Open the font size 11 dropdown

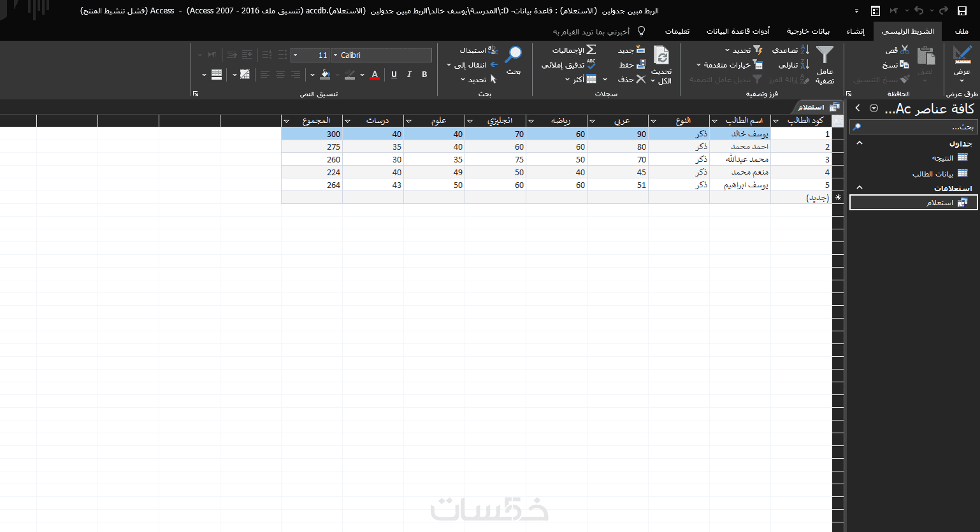click(295, 55)
